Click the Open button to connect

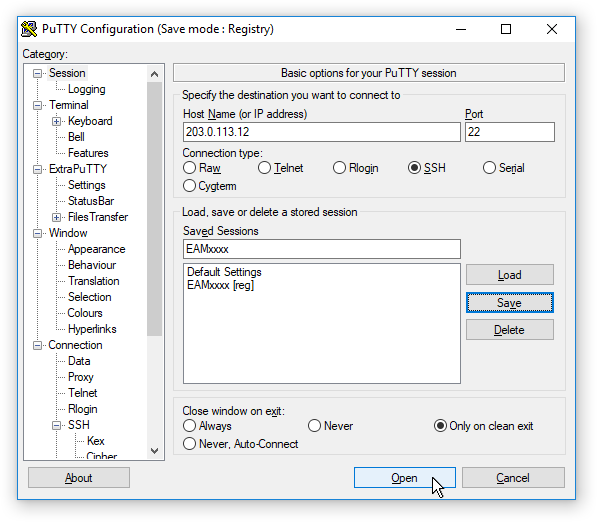(x=404, y=477)
